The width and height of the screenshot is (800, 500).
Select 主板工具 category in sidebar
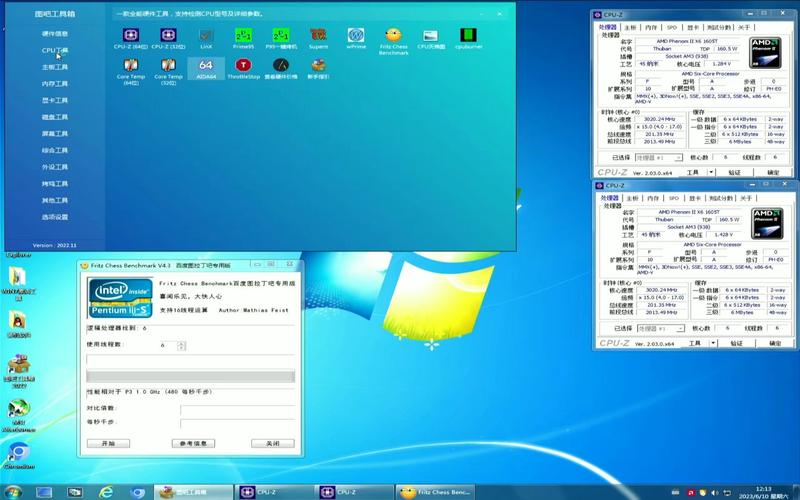tap(55, 67)
